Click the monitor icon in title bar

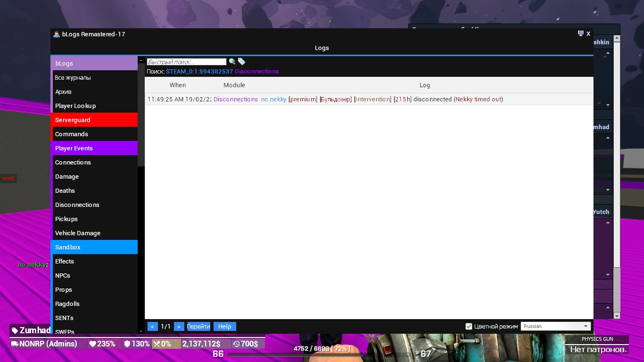click(x=581, y=33)
